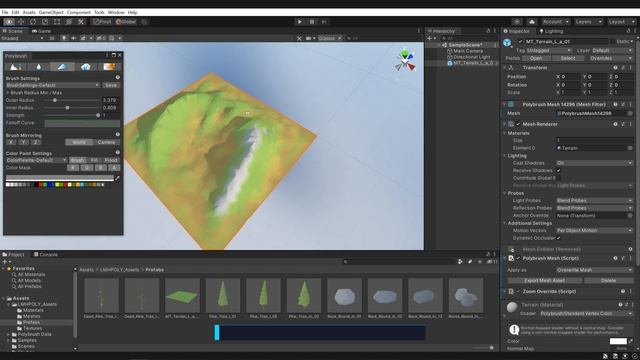Open the Cloud services icon
640x360 pixels.
[531, 22]
